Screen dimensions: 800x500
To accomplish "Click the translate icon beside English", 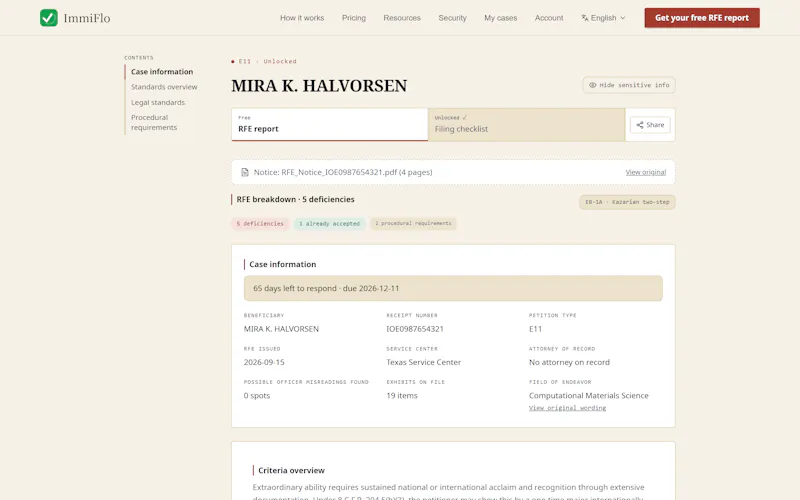I will tap(585, 18).
